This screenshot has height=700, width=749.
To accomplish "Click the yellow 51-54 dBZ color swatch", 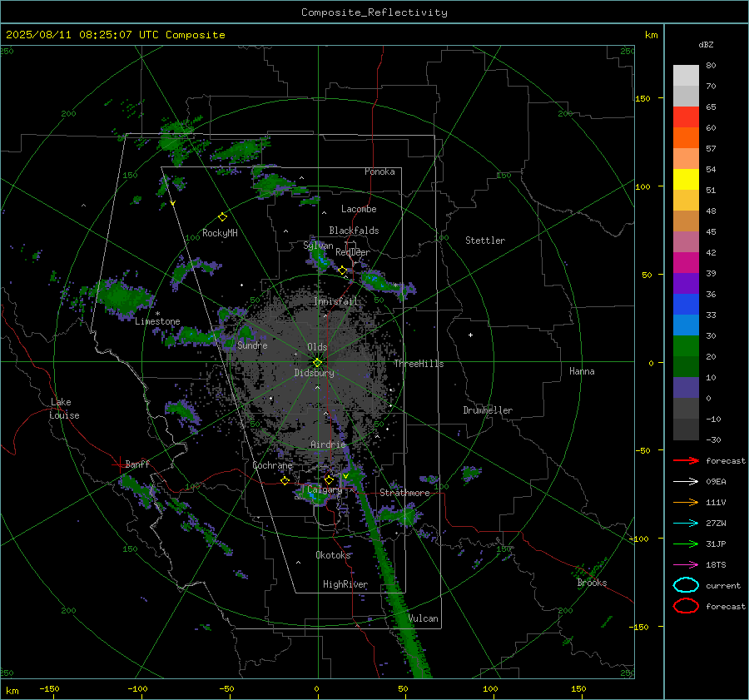I will point(686,180).
